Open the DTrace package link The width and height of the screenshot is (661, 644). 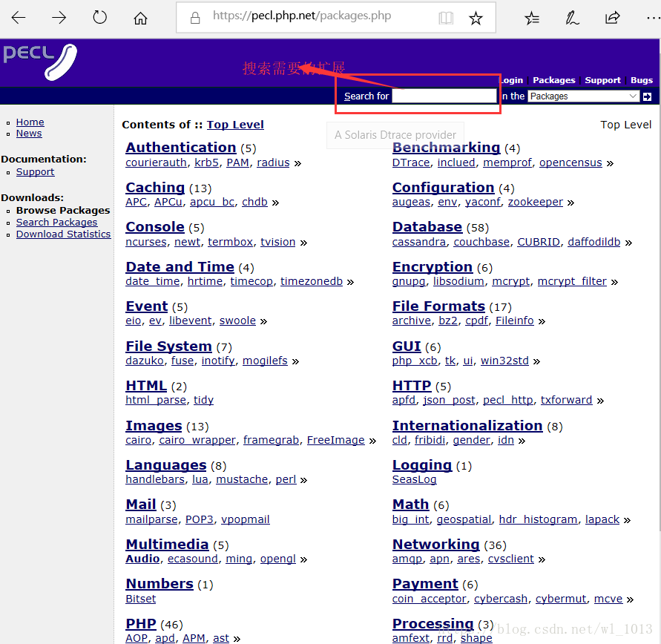pyautogui.click(x=411, y=162)
